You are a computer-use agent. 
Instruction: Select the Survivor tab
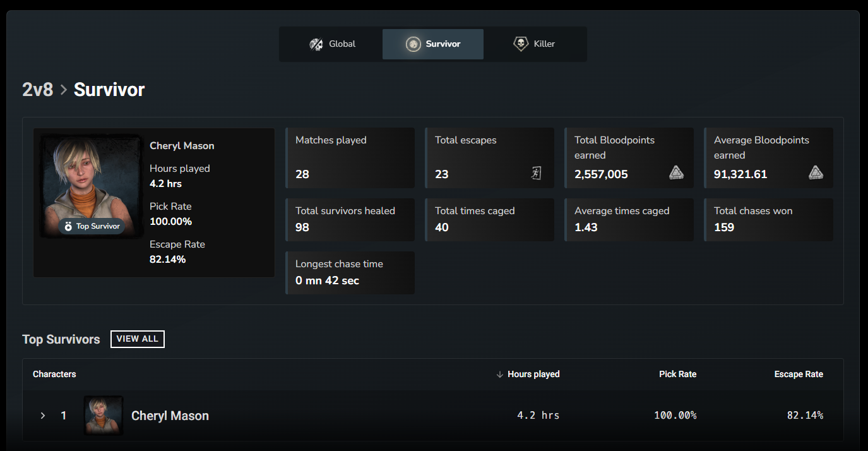tap(433, 44)
